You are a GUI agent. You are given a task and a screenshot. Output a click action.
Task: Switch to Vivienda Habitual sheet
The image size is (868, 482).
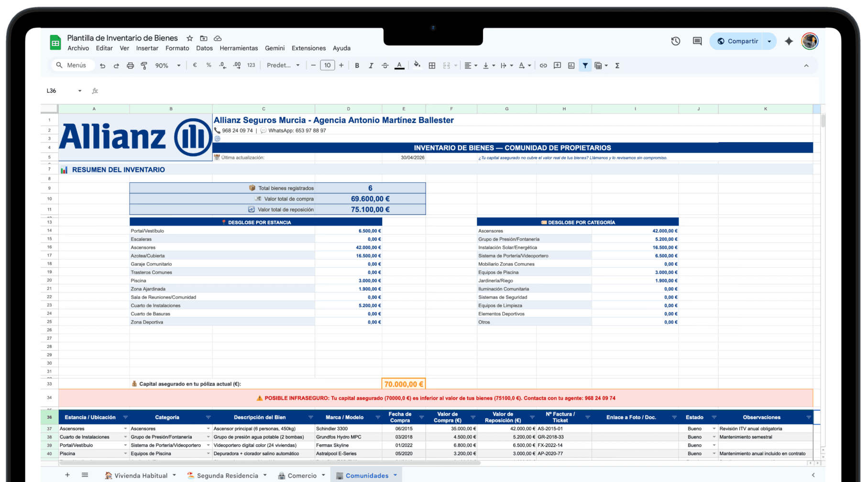point(141,475)
